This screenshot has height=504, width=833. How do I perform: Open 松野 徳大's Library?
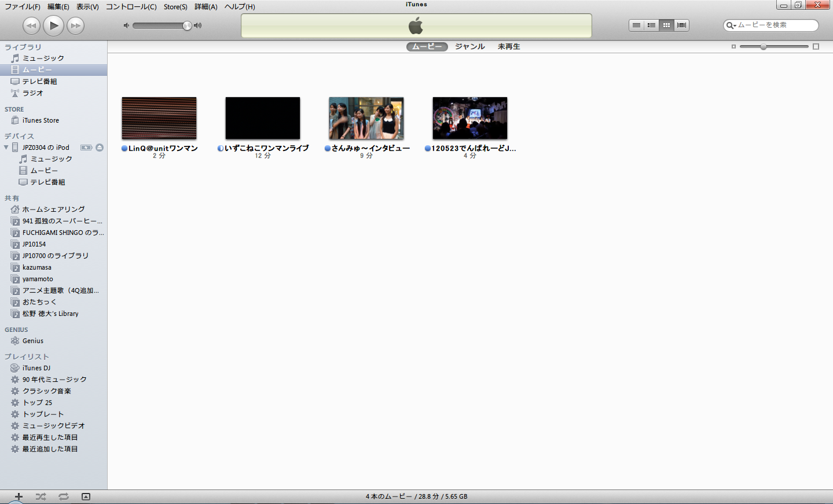pyautogui.click(x=53, y=314)
